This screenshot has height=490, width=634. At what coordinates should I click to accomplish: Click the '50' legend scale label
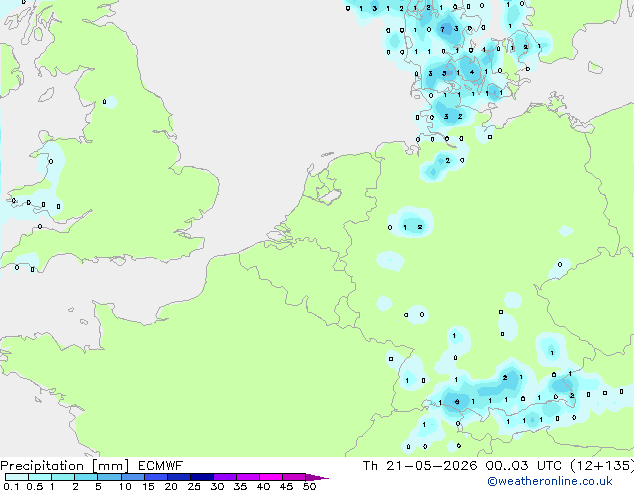click(x=309, y=486)
